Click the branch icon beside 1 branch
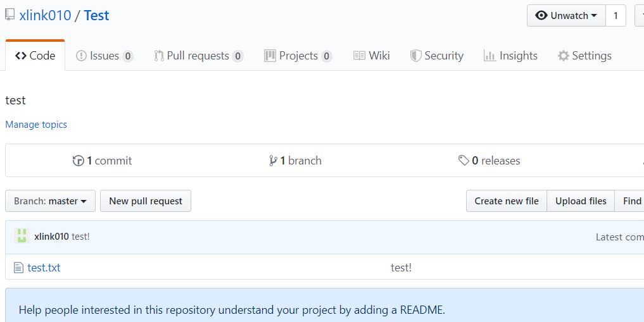 (273, 161)
